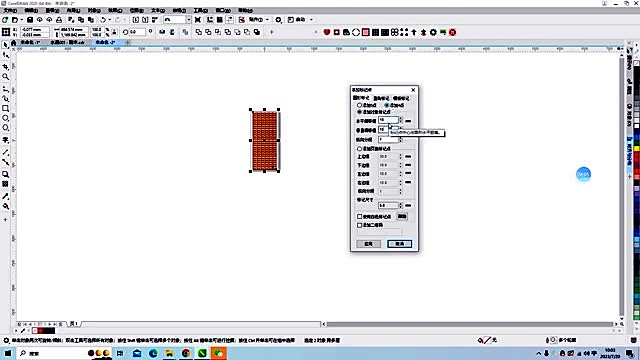Pick the yellow swatch in the color palette

pyautogui.click(x=636, y=149)
